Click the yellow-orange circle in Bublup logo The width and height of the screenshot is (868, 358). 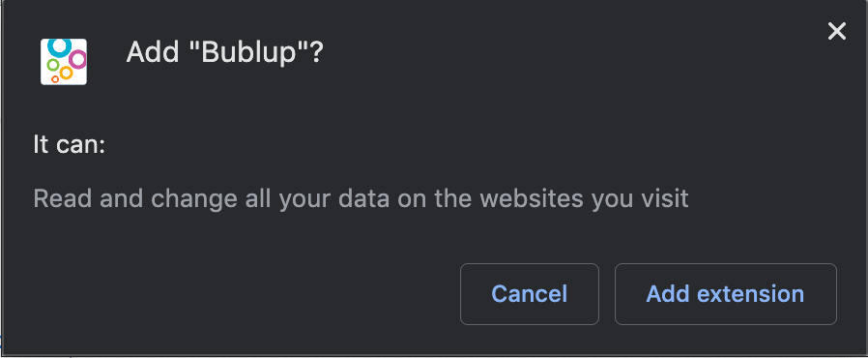point(66,73)
